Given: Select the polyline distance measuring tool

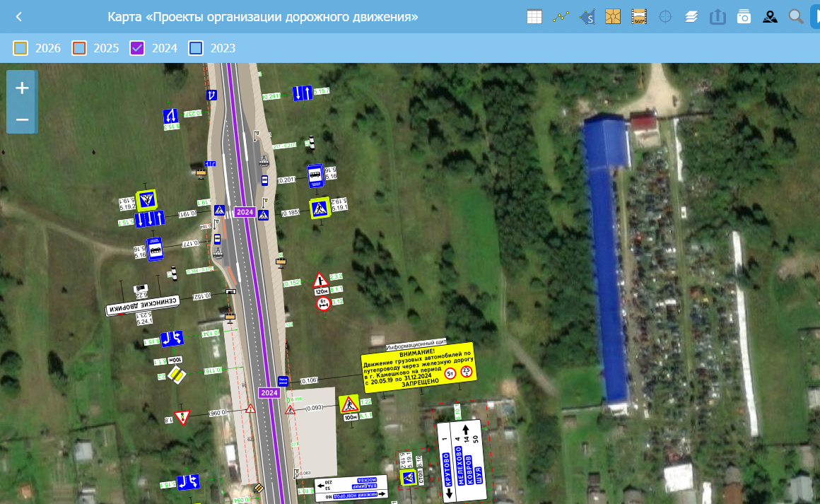Looking at the screenshot, I should pos(561,17).
